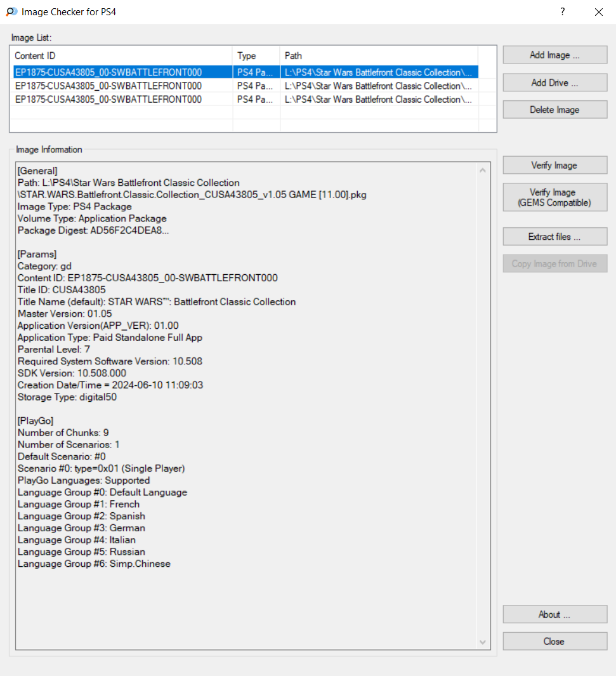
Task: Click the [General] section heading
Action: pyautogui.click(x=37, y=171)
